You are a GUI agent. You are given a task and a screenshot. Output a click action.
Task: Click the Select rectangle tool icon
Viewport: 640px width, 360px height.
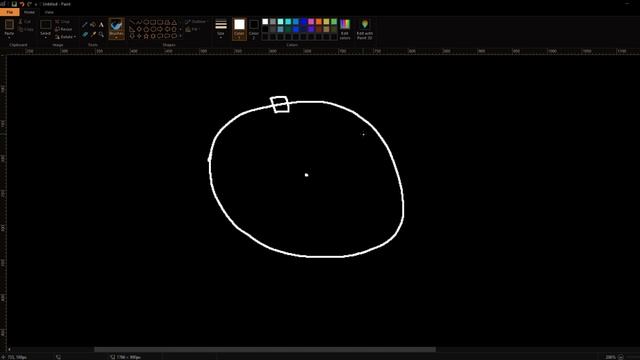point(45,24)
